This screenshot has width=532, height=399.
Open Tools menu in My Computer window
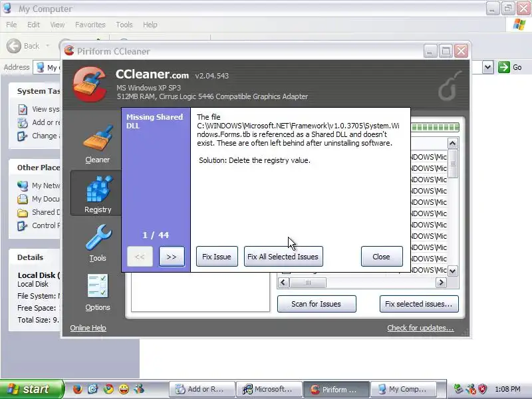point(124,25)
